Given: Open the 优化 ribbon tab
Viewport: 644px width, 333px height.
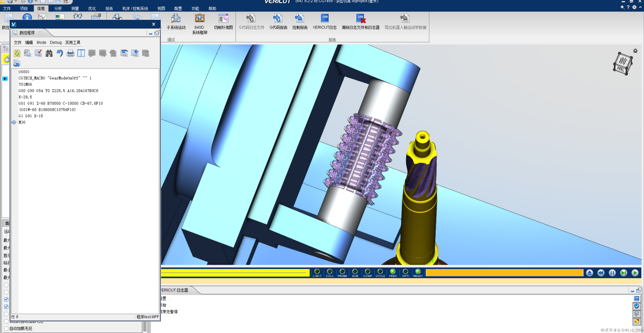Looking at the screenshot, I should tap(92, 9).
